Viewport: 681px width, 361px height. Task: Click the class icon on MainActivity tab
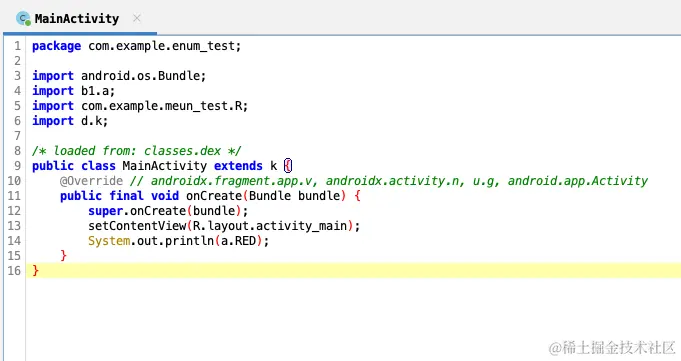click(x=23, y=19)
